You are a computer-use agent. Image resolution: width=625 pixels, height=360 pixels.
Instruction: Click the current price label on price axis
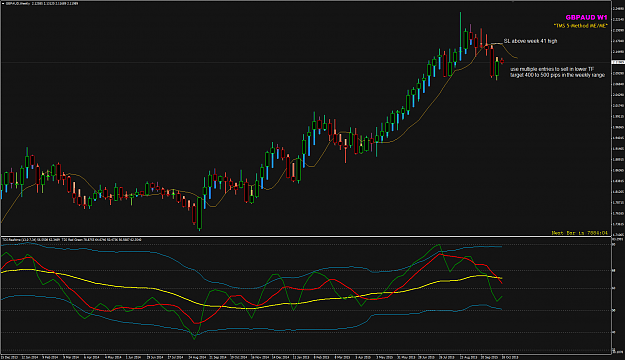(x=618, y=62)
